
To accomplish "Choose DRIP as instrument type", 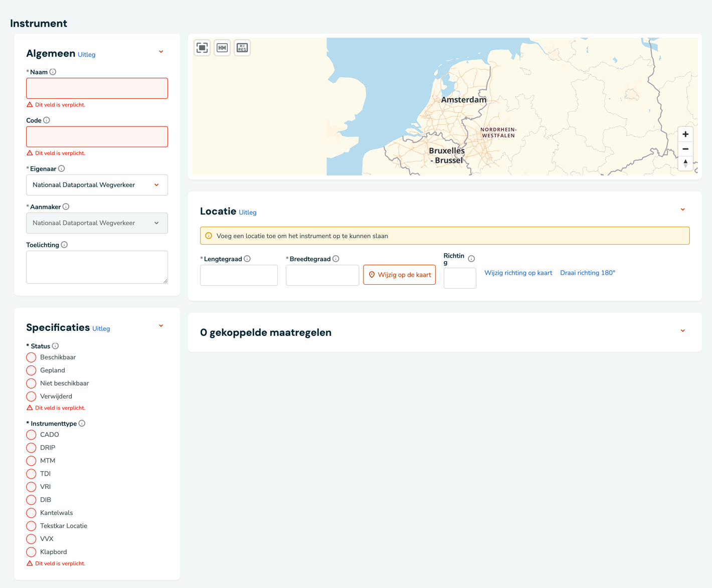I will pos(31,448).
